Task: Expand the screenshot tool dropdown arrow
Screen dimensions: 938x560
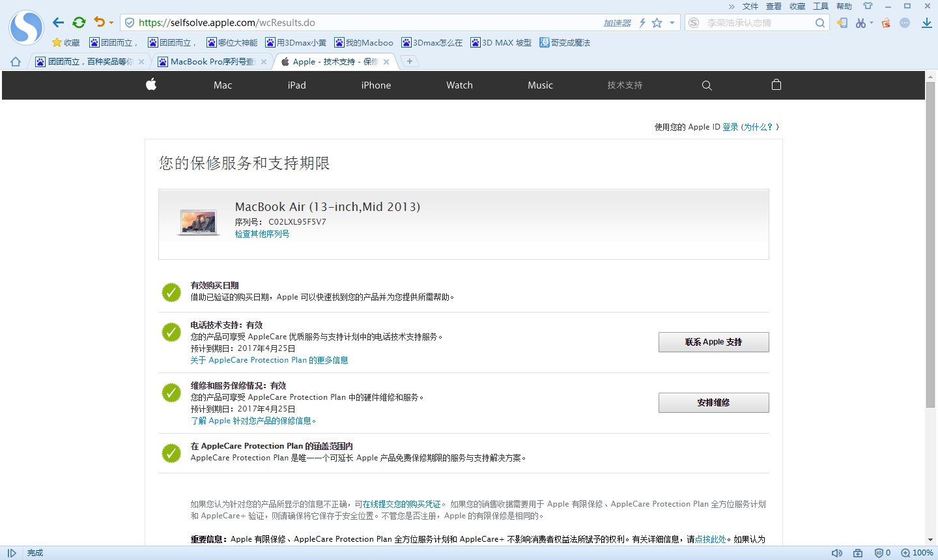Action: [x=872, y=21]
